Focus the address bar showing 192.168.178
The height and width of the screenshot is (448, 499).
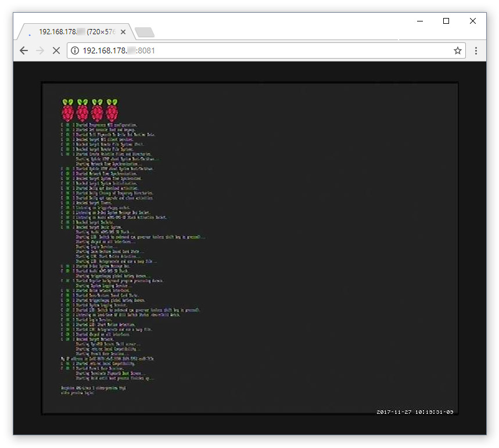tap(267, 50)
